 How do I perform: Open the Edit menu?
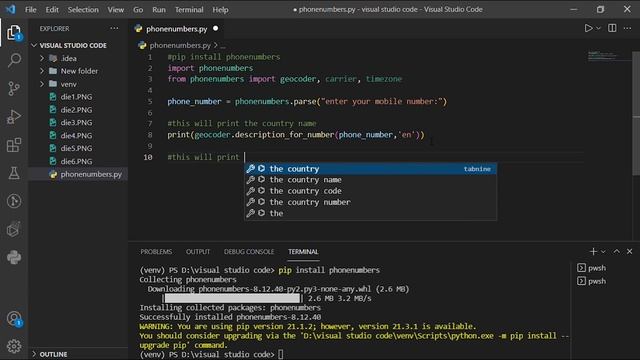[52, 9]
